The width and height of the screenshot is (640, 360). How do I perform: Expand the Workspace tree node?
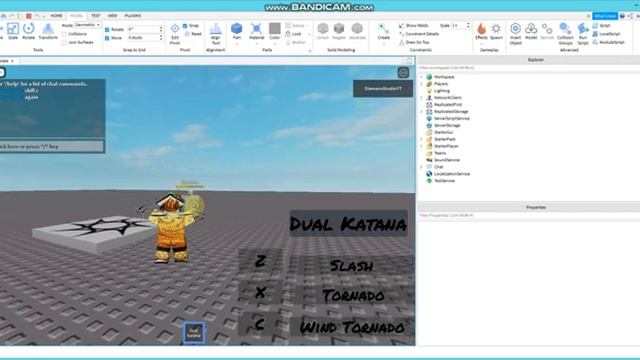tap(422, 77)
